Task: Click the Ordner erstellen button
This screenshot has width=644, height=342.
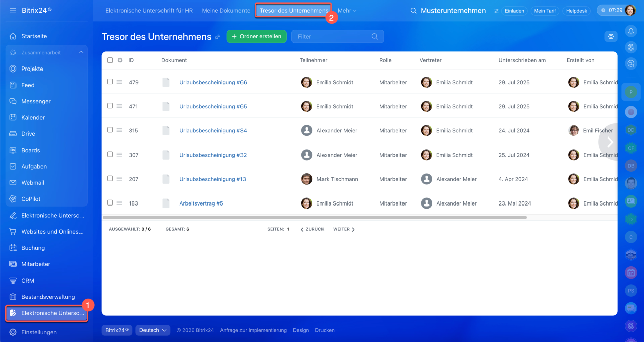Action: 257,36
